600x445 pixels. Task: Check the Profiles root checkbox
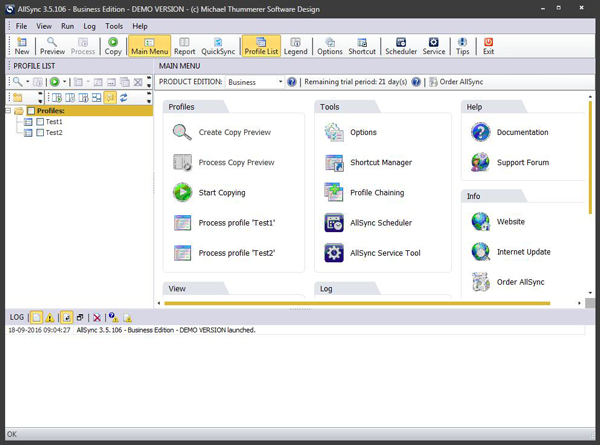tap(31, 111)
